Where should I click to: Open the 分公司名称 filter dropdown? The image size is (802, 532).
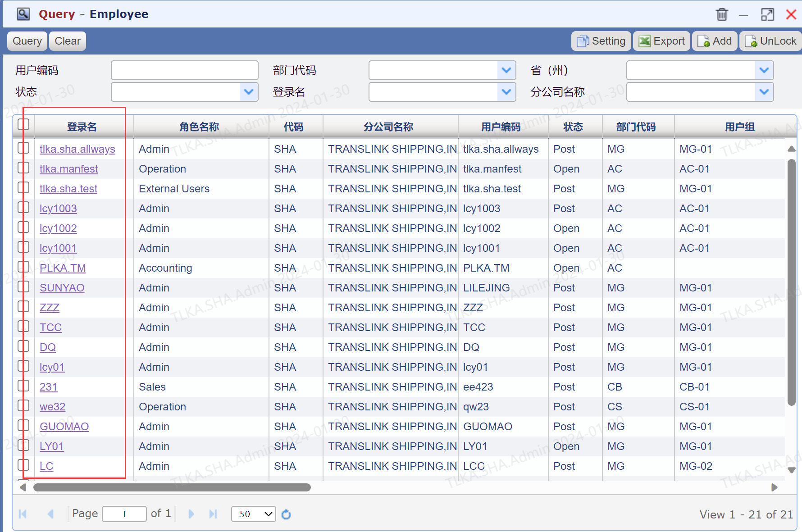coord(764,92)
